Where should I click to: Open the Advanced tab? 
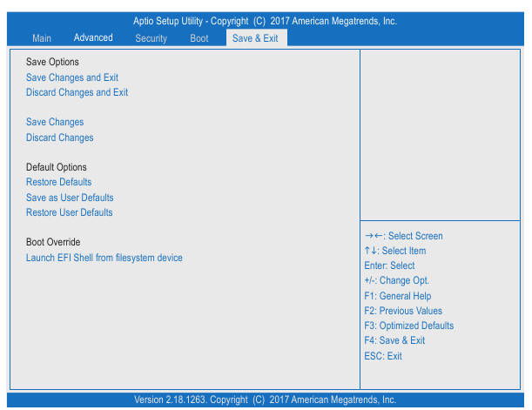coord(93,37)
